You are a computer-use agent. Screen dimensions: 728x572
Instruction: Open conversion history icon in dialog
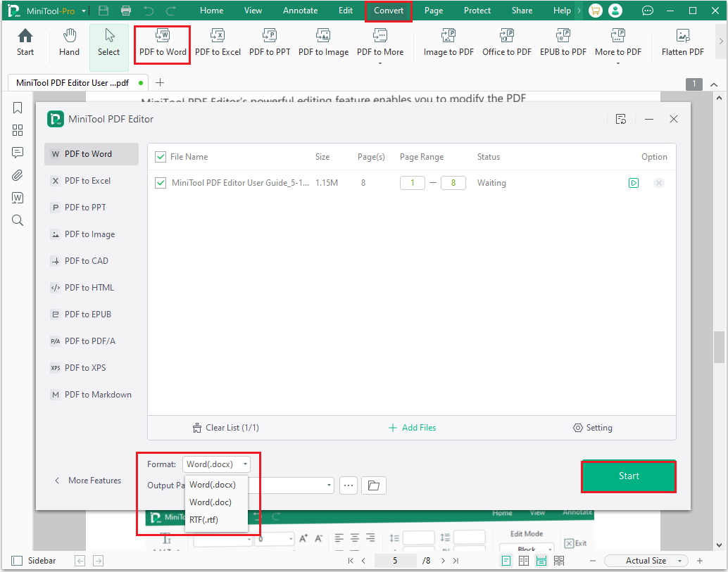(x=621, y=119)
